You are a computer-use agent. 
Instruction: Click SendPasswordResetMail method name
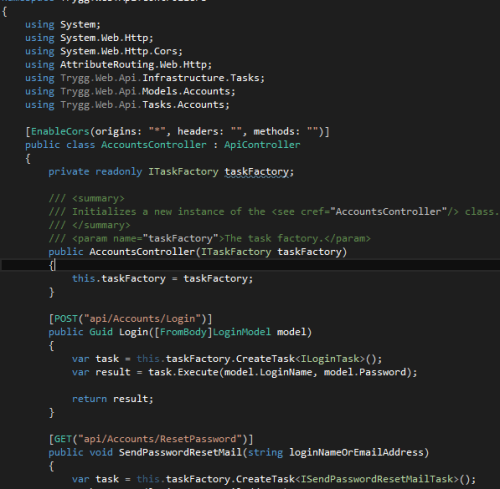point(180,452)
